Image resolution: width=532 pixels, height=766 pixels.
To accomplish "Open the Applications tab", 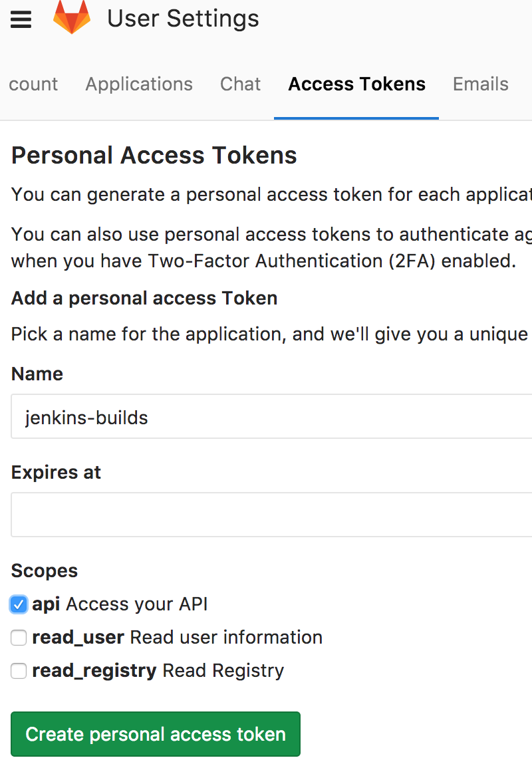I will click(x=139, y=84).
